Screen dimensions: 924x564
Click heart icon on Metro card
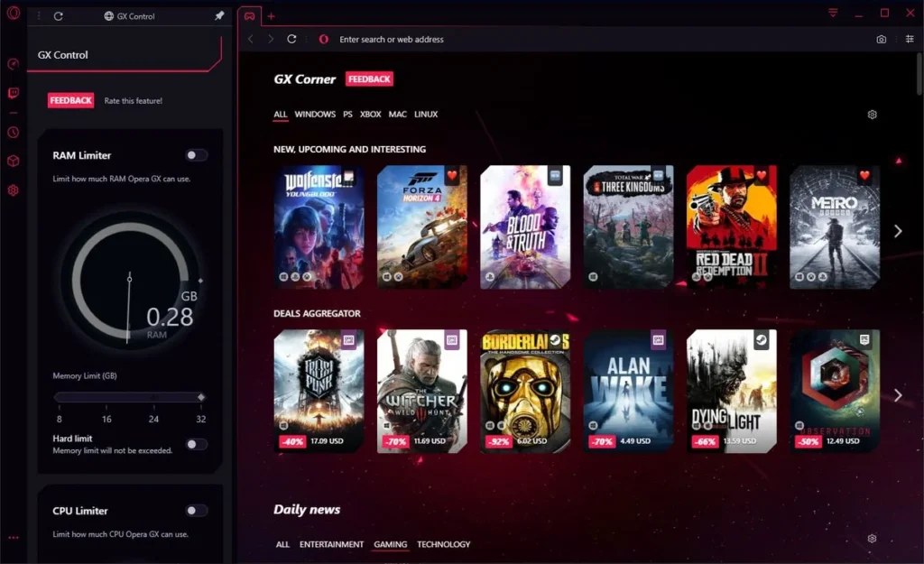[864, 175]
